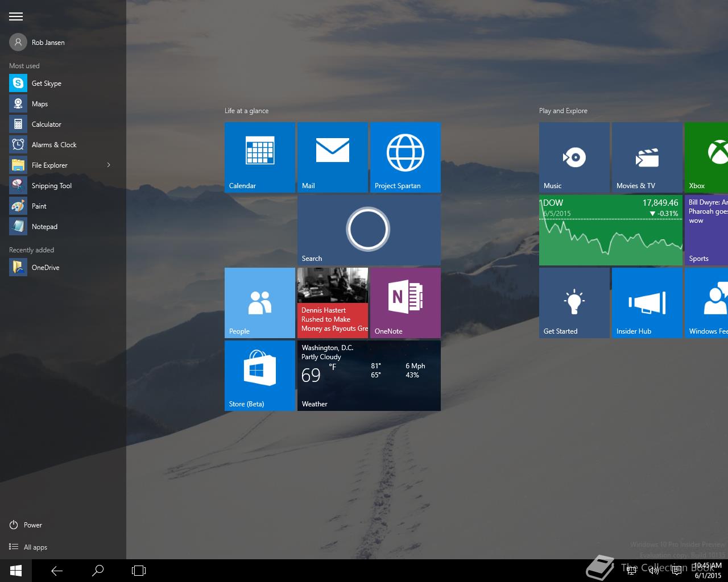Launch OneNote tile

pyautogui.click(x=406, y=303)
